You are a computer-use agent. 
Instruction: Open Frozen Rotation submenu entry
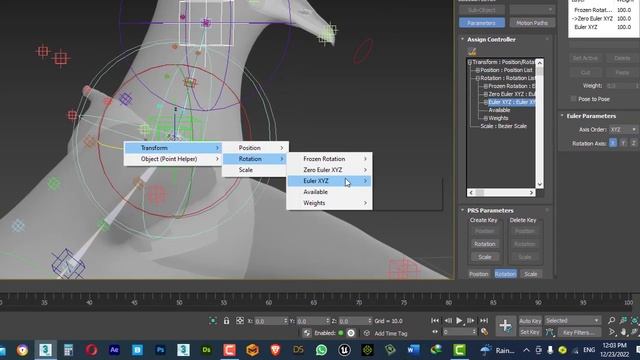pyautogui.click(x=329, y=159)
